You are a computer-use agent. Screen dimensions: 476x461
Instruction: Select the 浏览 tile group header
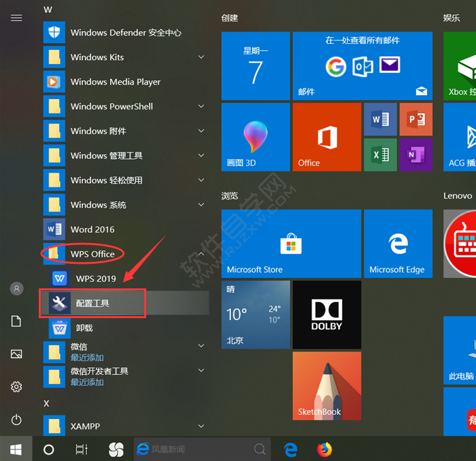point(230,196)
